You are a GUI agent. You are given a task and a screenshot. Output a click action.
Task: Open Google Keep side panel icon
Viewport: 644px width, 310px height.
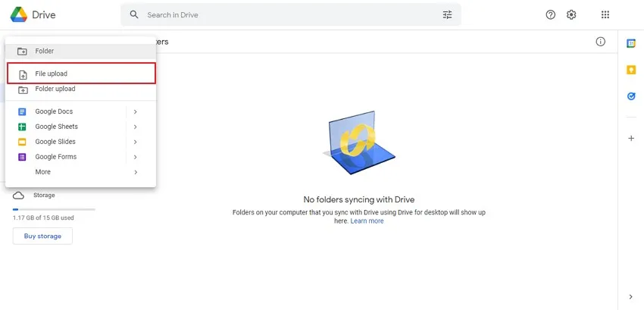point(631,70)
